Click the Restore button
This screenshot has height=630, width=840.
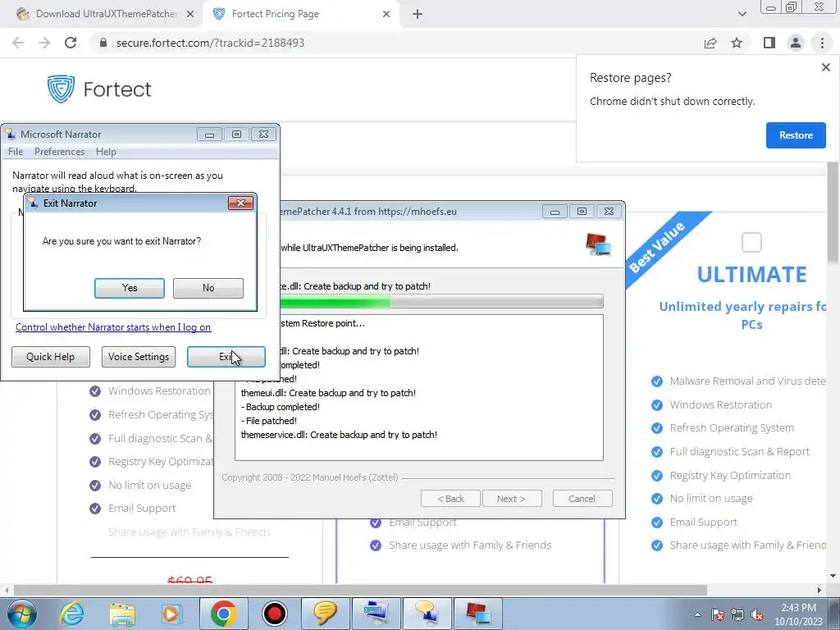[796, 135]
